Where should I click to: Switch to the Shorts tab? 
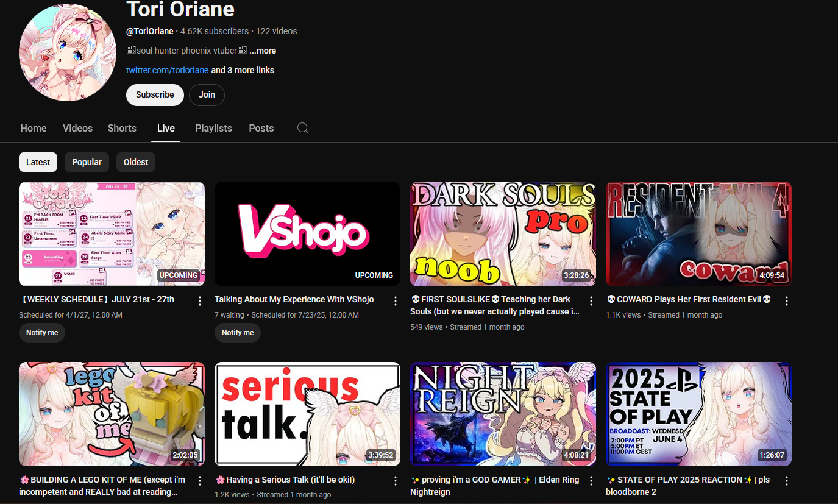[122, 128]
